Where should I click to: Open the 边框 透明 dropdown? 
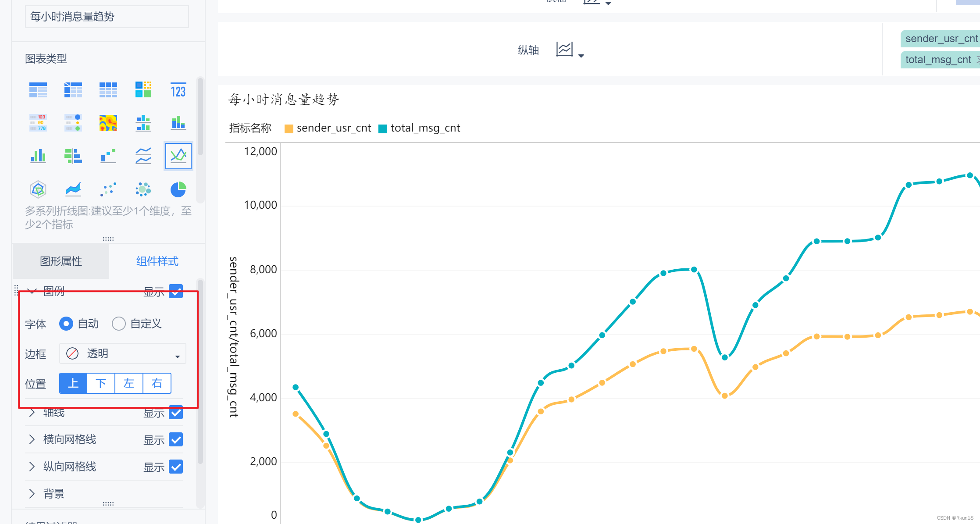pos(123,353)
